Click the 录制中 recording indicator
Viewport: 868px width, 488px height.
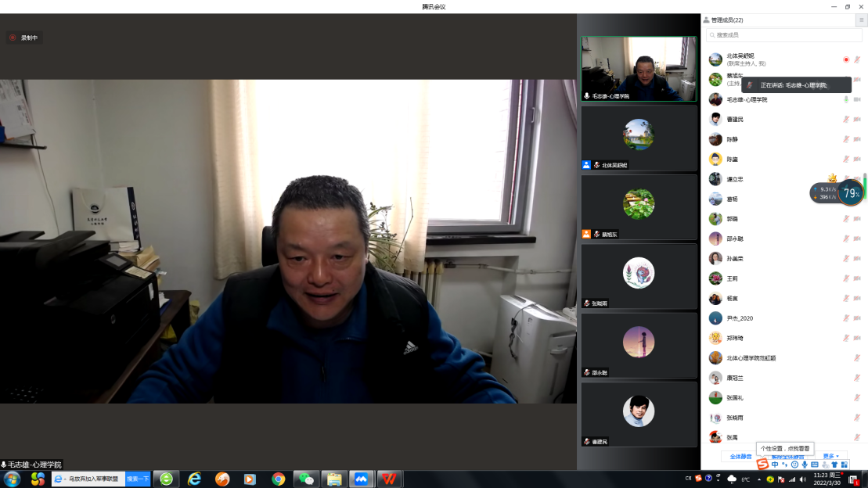click(x=23, y=38)
